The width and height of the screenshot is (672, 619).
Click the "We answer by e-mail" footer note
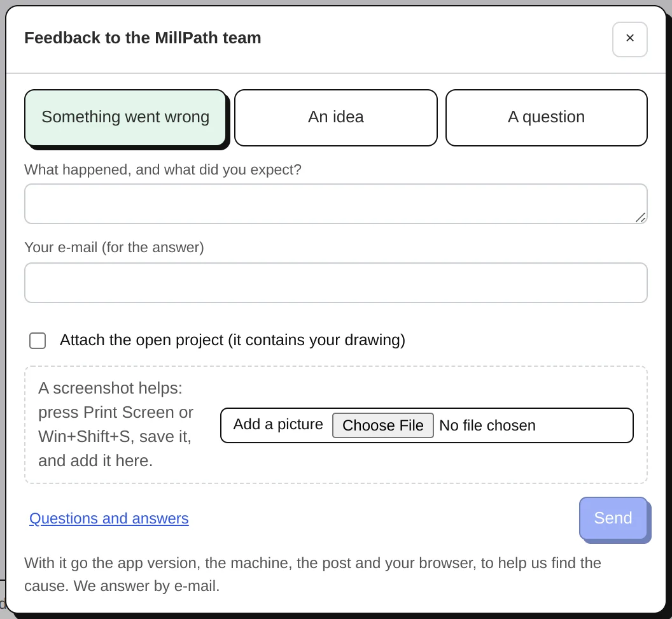(146, 585)
